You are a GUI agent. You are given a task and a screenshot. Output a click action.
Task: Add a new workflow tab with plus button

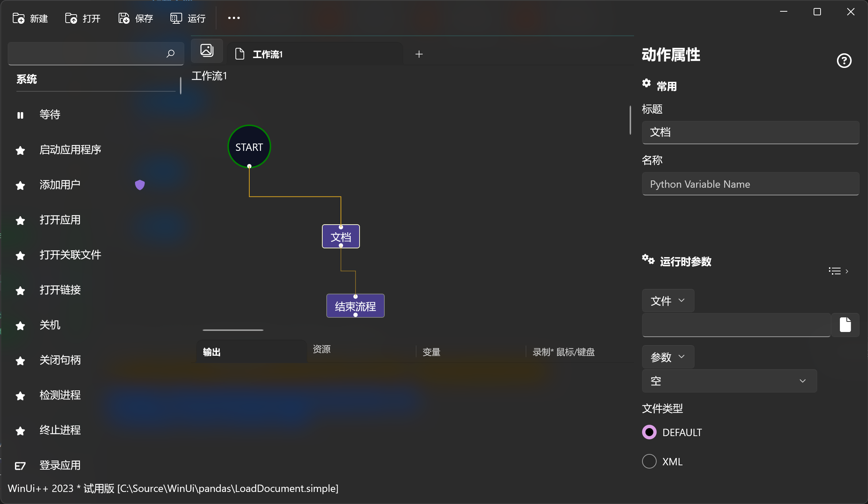[419, 54]
